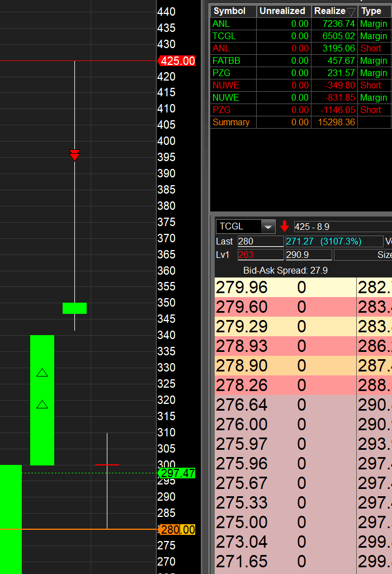Click the Lv1 ask field showing 290.9

pos(309,255)
